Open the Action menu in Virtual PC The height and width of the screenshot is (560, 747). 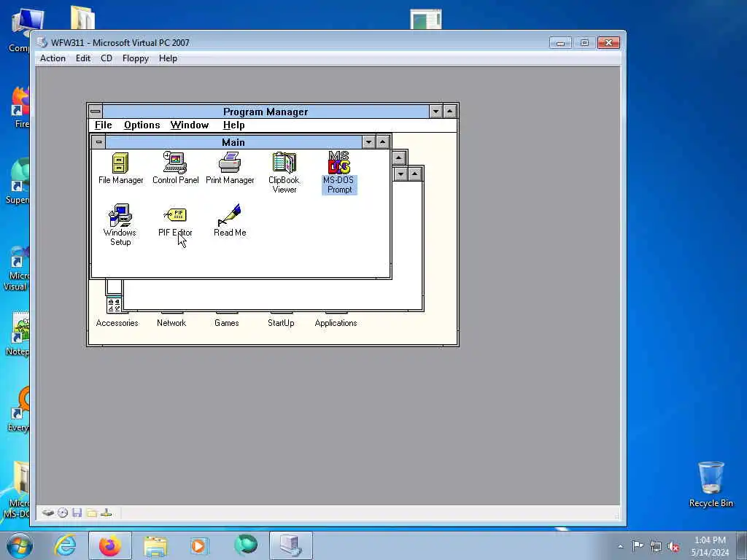click(x=53, y=58)
